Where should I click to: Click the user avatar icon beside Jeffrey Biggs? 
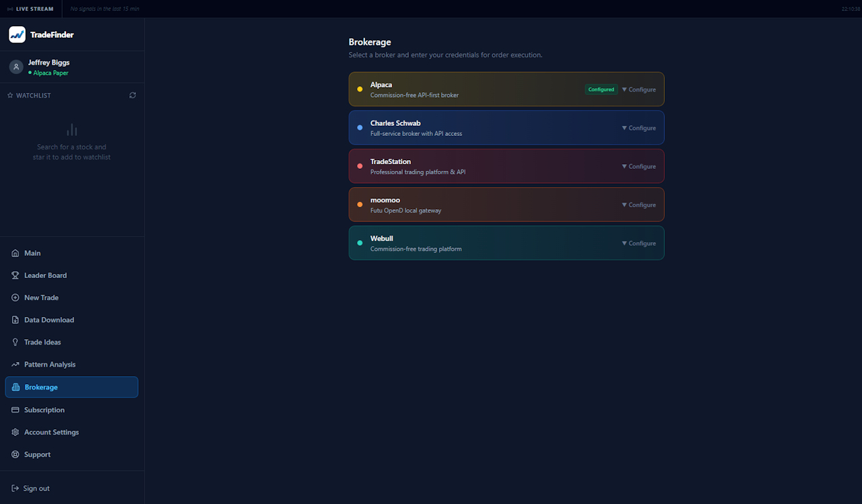[16, 67]
